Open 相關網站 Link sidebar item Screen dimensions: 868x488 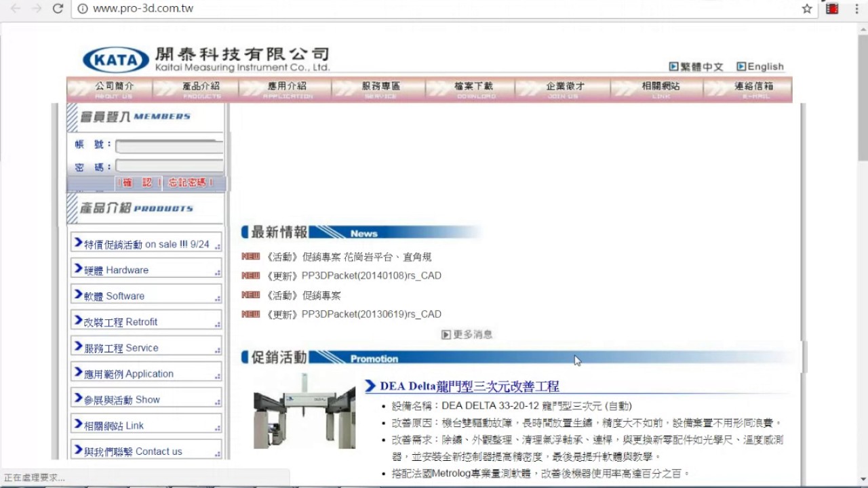click(x=146, y=424)
